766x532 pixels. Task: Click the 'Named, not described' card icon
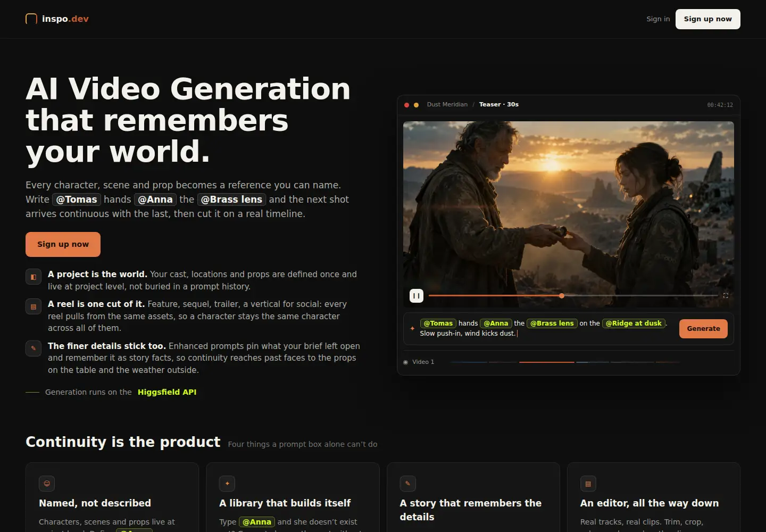tap(47, 484)
